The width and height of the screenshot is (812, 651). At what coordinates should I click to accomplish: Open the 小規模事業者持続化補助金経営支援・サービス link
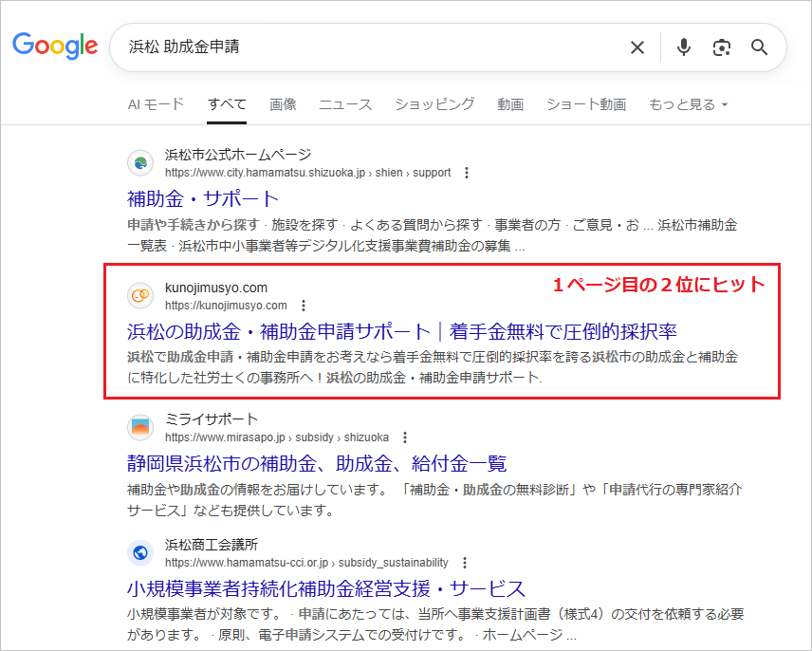click(324, 588)
